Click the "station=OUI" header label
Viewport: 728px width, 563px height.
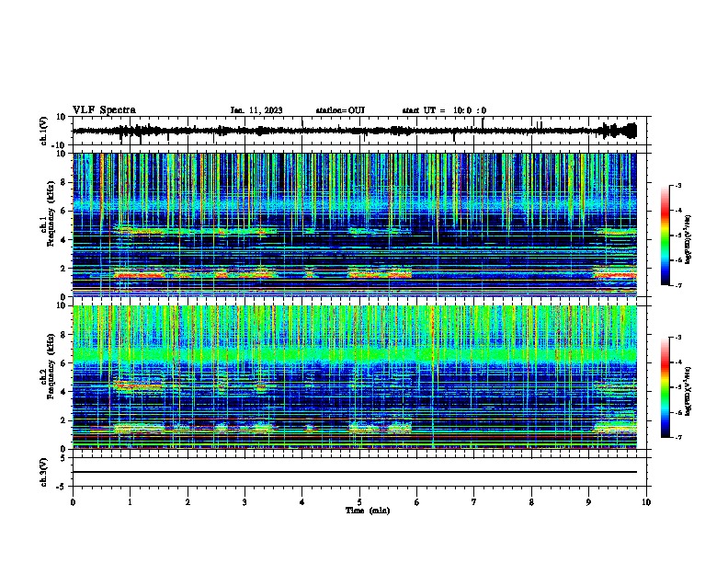pyautogui.click(x=340, y=110)
